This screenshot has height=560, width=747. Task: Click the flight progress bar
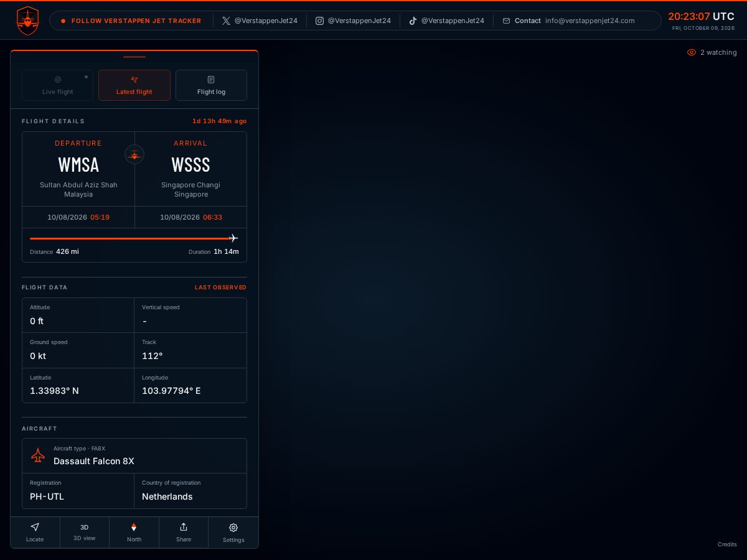pos(134,238)
